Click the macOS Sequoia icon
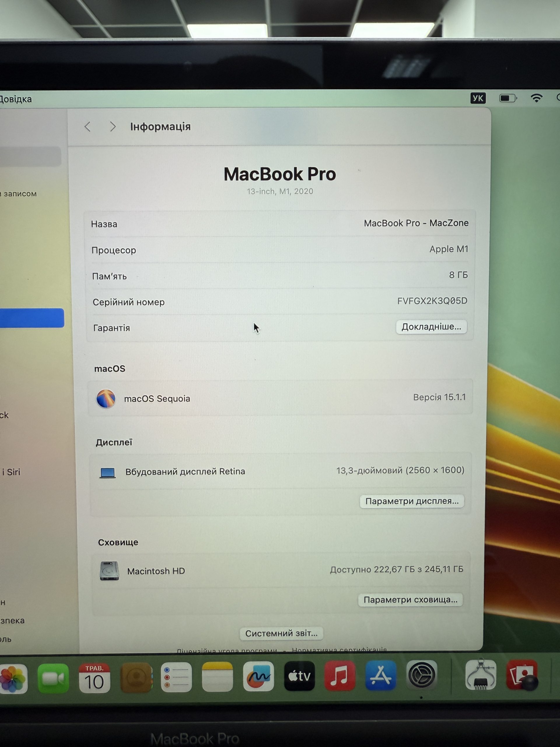This screenshot has width=560, height=747. point(106,399)
